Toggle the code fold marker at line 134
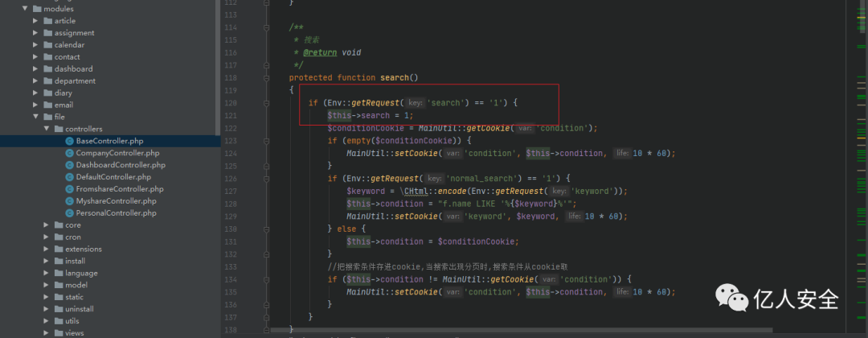 pos(267,279)
